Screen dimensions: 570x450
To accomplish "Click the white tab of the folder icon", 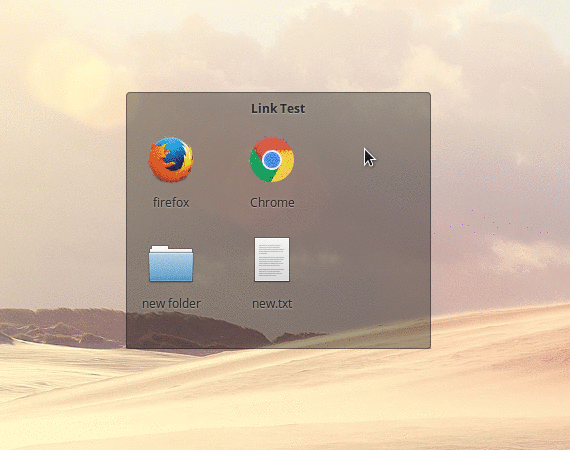I will 160,248.
